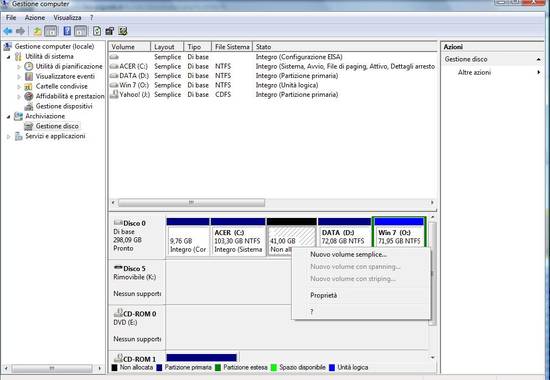
Task: Click the drive icon beside Win 7 (O:) in list
Action: [114, 85]
